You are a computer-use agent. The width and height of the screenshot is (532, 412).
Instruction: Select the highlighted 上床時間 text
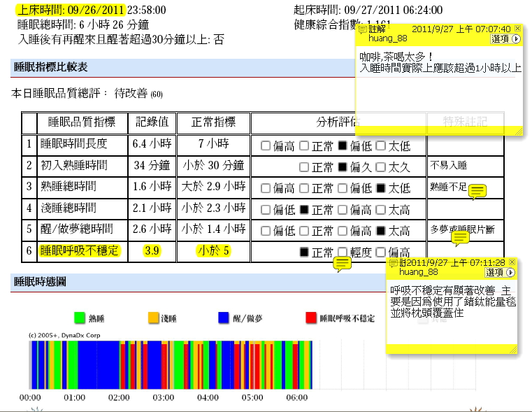[x=71, y=10]
